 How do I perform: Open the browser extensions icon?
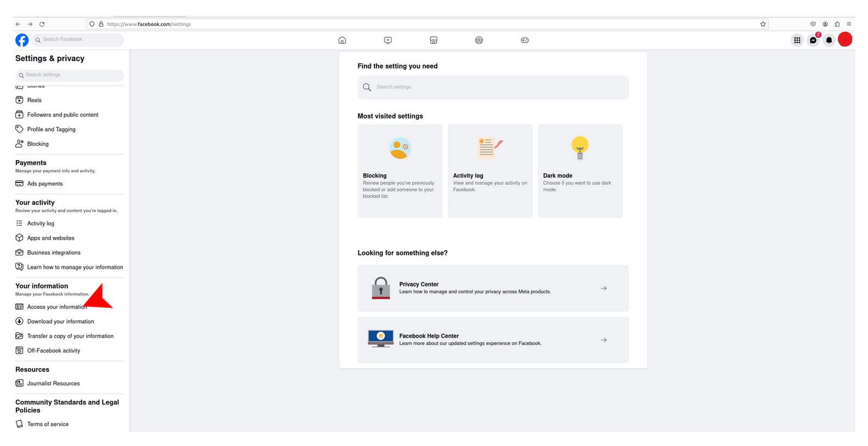click(837, 24)
